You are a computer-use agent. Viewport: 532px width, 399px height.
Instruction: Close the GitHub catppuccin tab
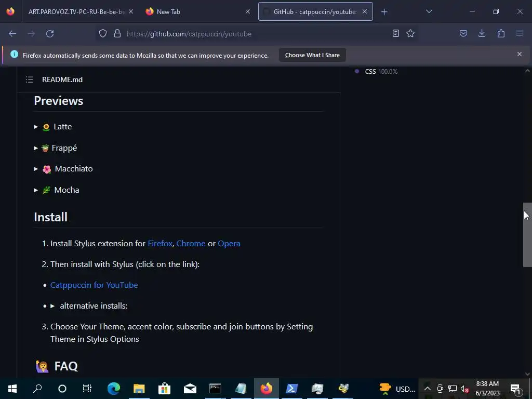(x=364, y=11)
